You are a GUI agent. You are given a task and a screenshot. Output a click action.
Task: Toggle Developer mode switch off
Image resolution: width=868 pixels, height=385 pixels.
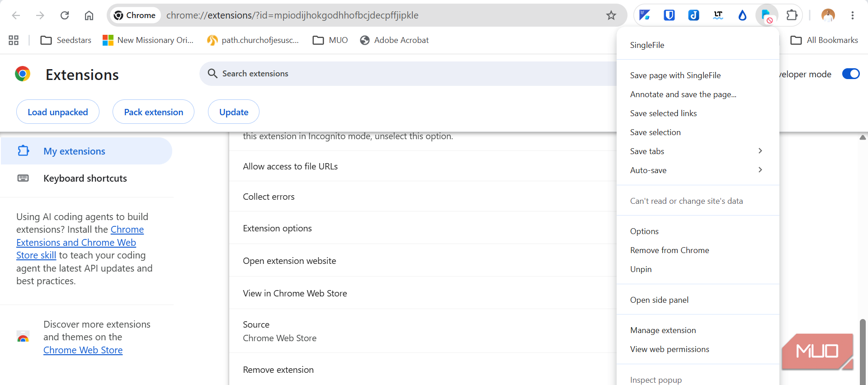pyautogui.click(x=851, y=74)
